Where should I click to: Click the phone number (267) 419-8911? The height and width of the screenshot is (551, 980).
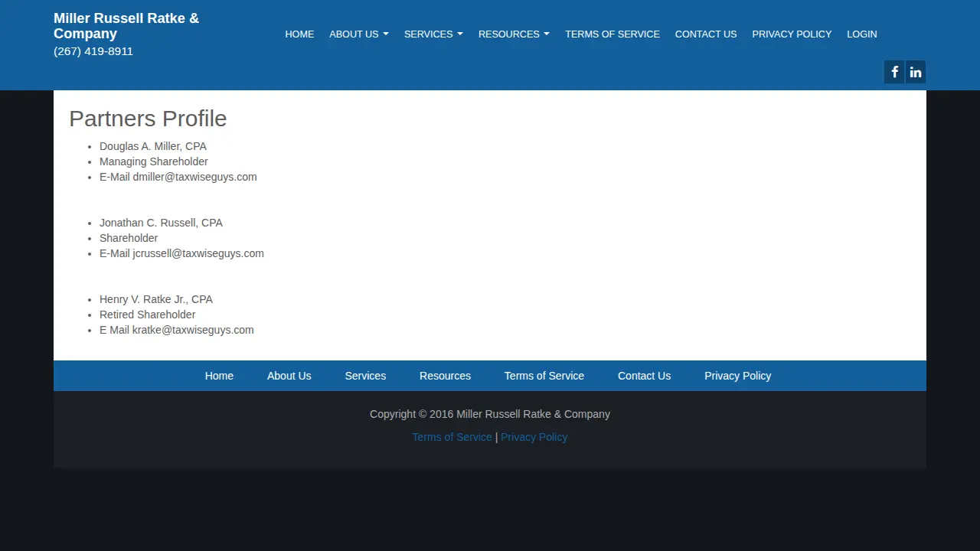pyautogui.click(x=93, y=51)
